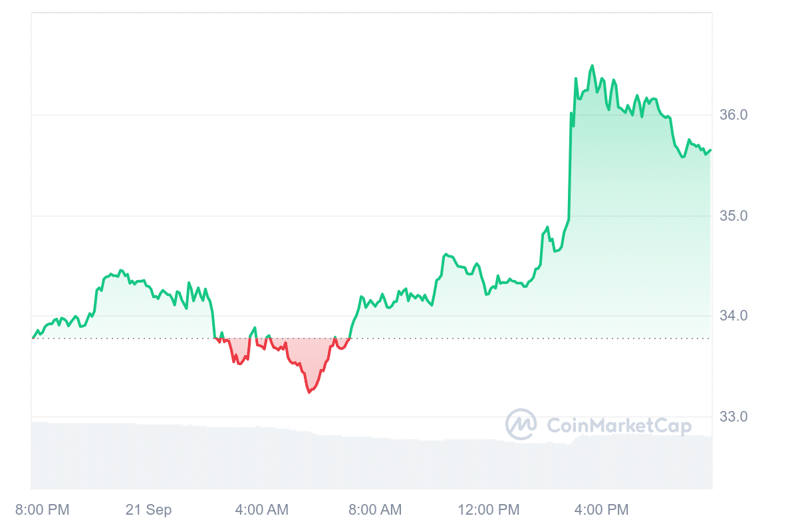Select the 8:00 AM axis label

(375, 510)
